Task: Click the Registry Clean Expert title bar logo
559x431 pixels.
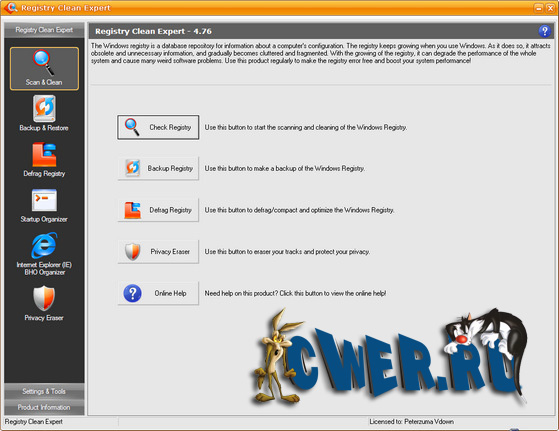Action: pyautogui.click(x=11, y=7)
